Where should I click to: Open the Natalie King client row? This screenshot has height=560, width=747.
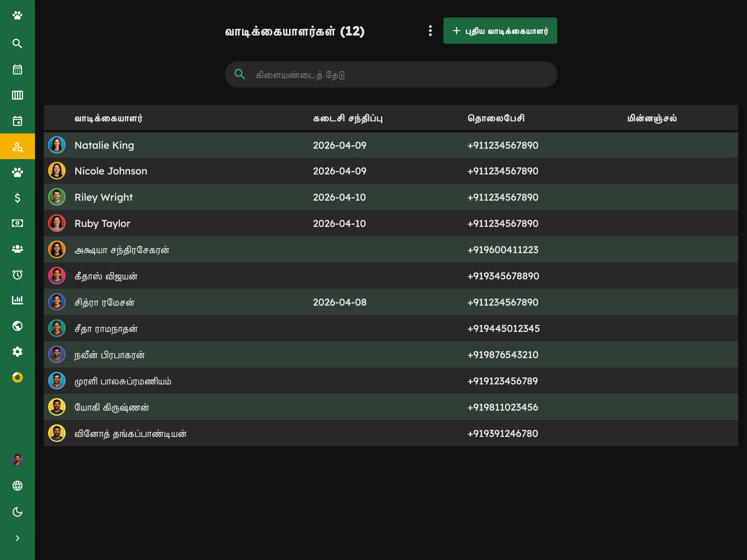tap(391, 145)
